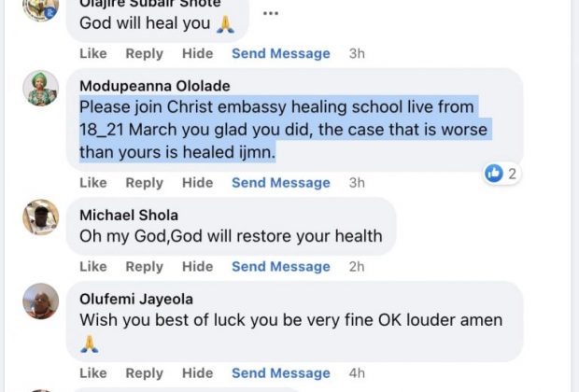The image size is (579, 392).
Task: Open Olajire Subair Shote's profile picture
Action: 41,9
